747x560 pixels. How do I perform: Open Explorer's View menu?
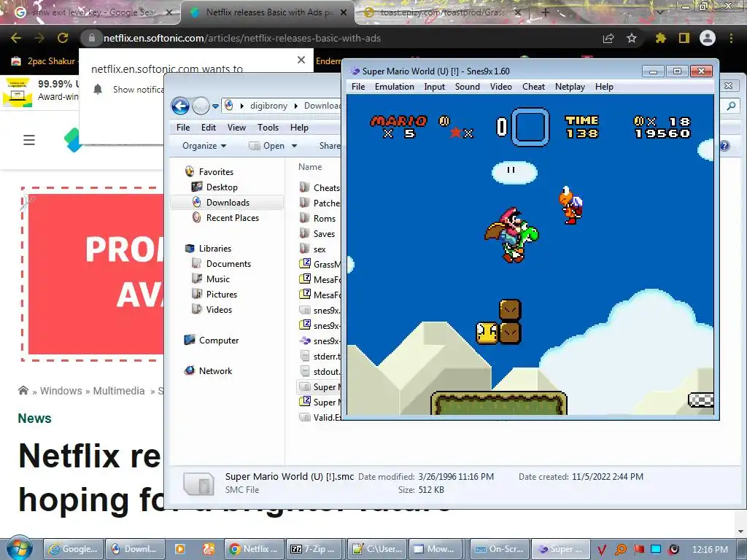coord(236,127)
